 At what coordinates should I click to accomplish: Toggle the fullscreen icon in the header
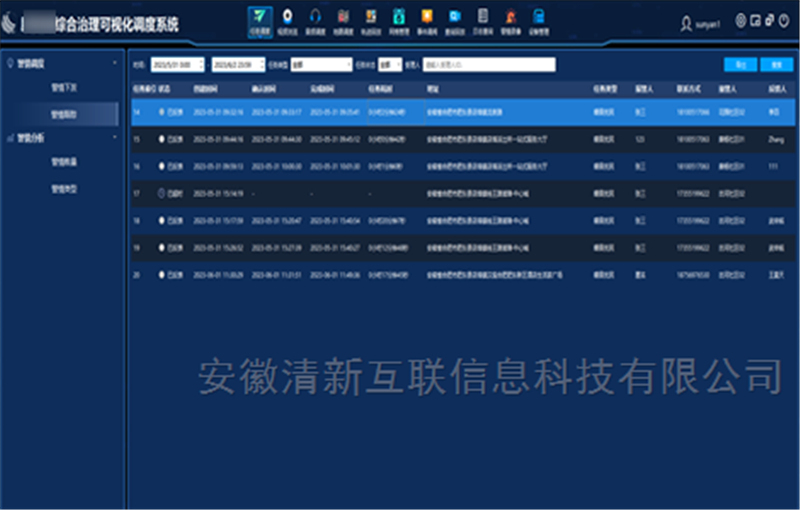click(x=755, y=20)
